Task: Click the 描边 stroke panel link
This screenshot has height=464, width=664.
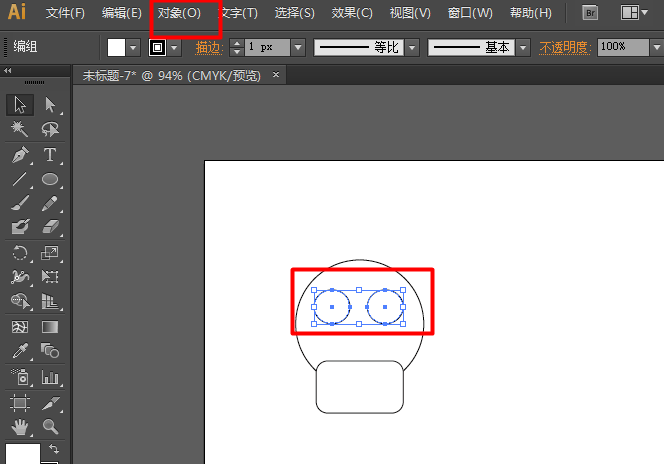Action: tap(209, 47)
